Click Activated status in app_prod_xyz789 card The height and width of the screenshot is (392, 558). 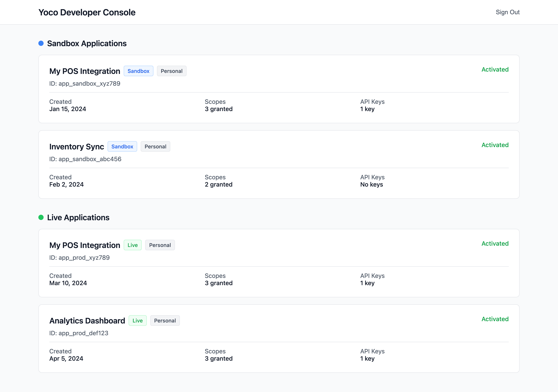495,244
